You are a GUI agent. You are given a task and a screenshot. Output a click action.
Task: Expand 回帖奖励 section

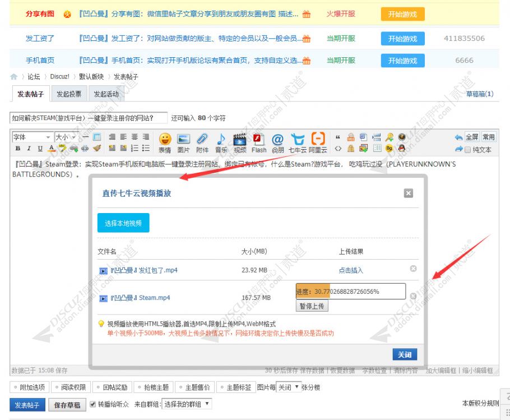click(112, 387)
